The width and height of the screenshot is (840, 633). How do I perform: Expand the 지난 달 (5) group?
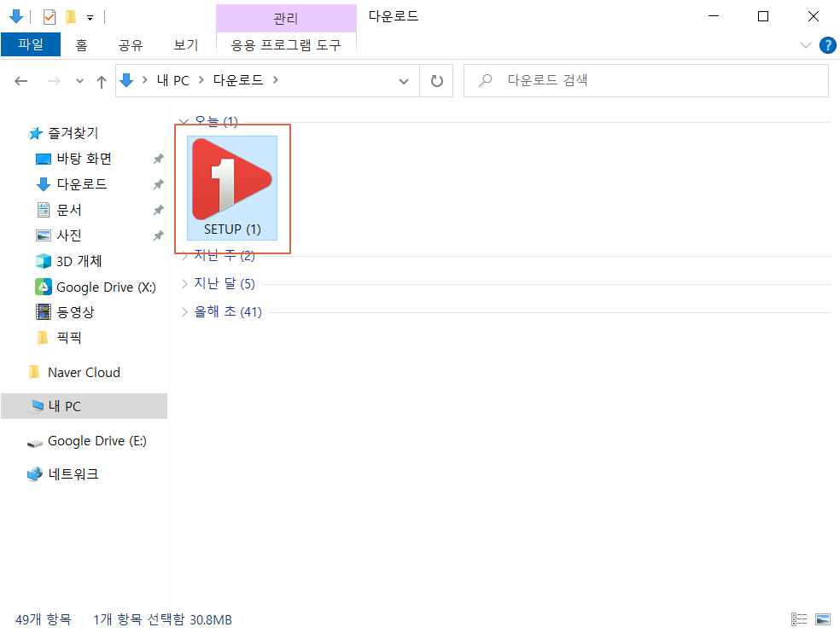pyautogui.click(x=185, y=283)
